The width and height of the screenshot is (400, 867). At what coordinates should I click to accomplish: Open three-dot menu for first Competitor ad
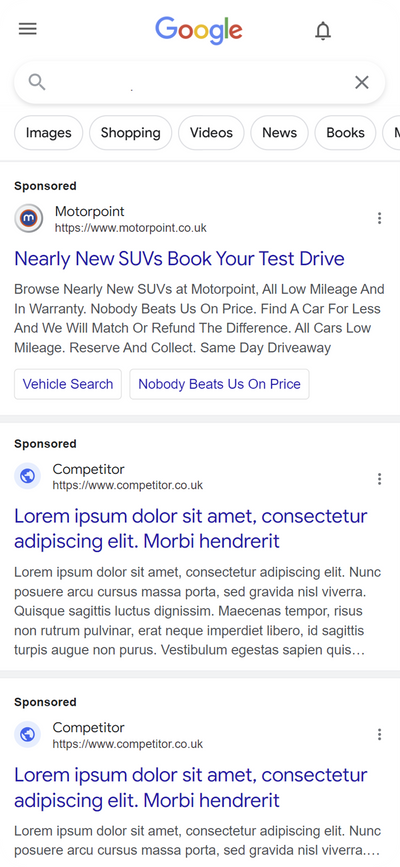[380, 479]
